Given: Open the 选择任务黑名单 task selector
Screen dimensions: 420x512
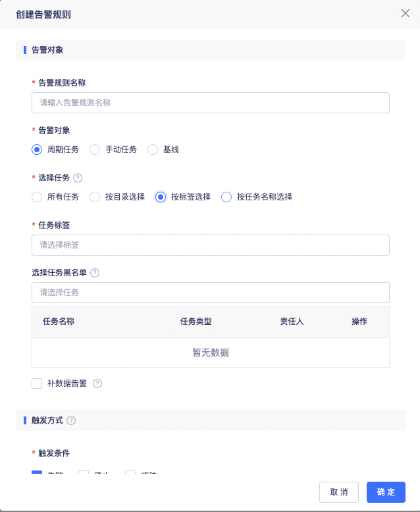Looking at the screenshot, I should (211, 293).
